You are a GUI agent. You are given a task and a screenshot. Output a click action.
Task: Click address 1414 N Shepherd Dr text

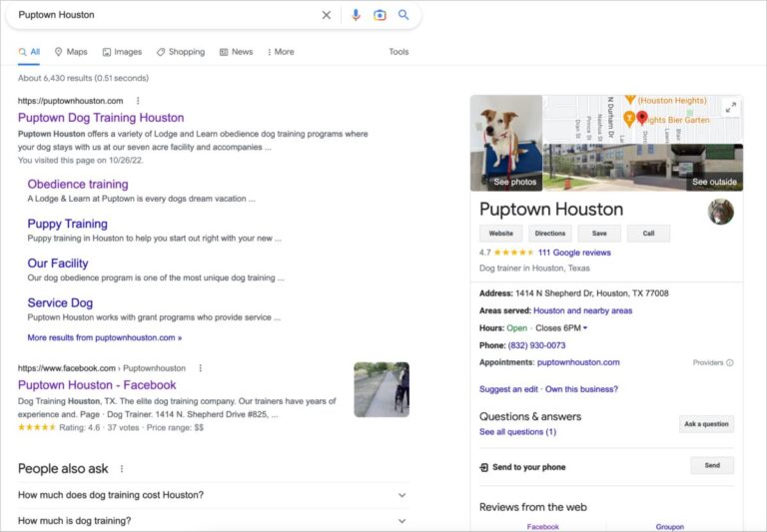pyautogui.click(x=592, y=293)
